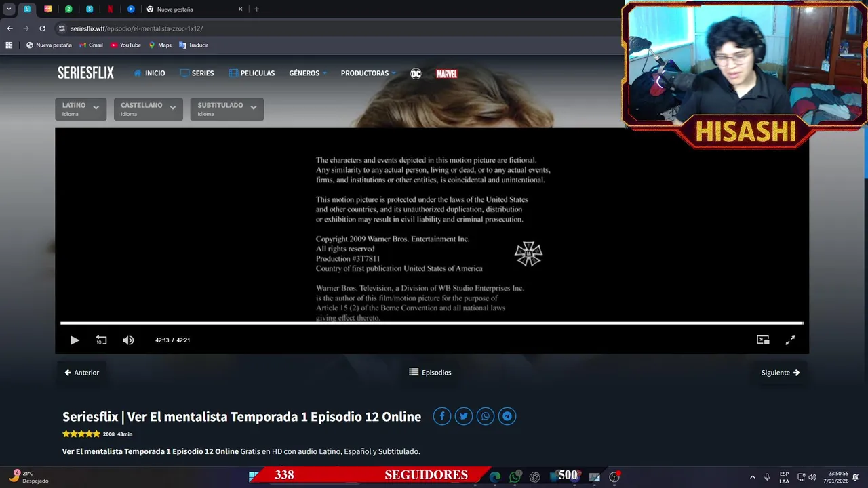Switch to the blue play-icon tab
This screenshot has width=868, height=488.
pyautogui.click(x=131, y=9)
